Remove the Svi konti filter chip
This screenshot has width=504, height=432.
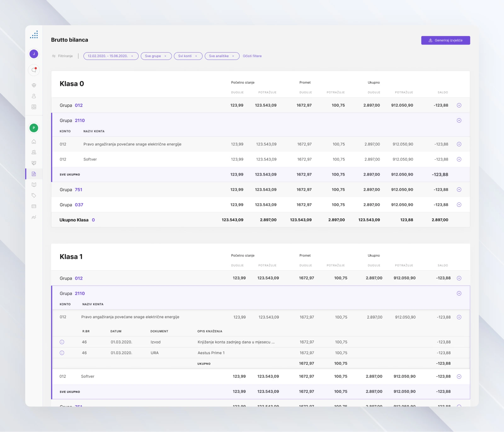point(196,56)
